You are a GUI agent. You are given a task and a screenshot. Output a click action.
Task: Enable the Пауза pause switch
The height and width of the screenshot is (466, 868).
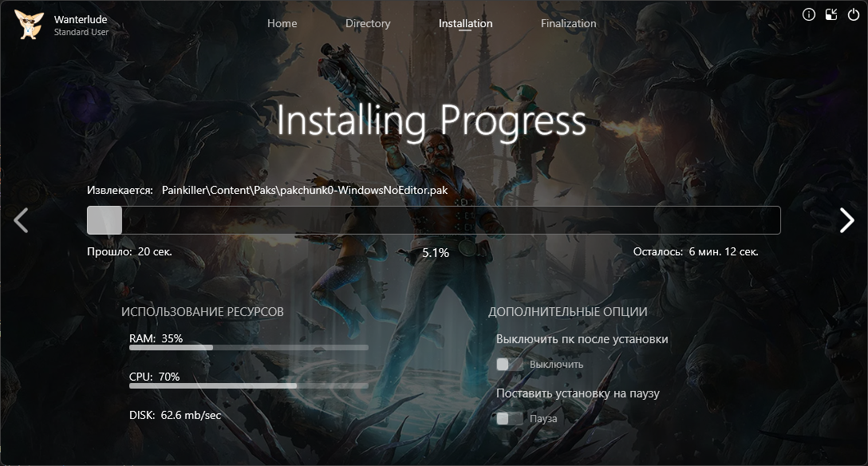(510, 419)
